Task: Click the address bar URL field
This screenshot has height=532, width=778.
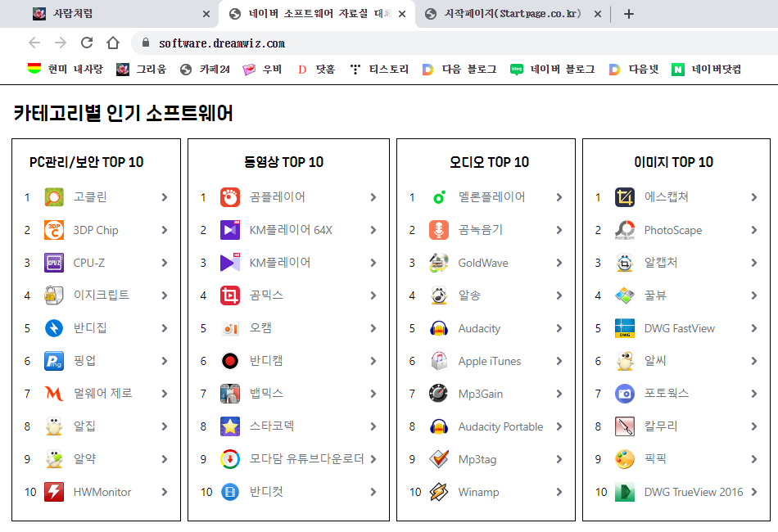Action: (456, 43)
